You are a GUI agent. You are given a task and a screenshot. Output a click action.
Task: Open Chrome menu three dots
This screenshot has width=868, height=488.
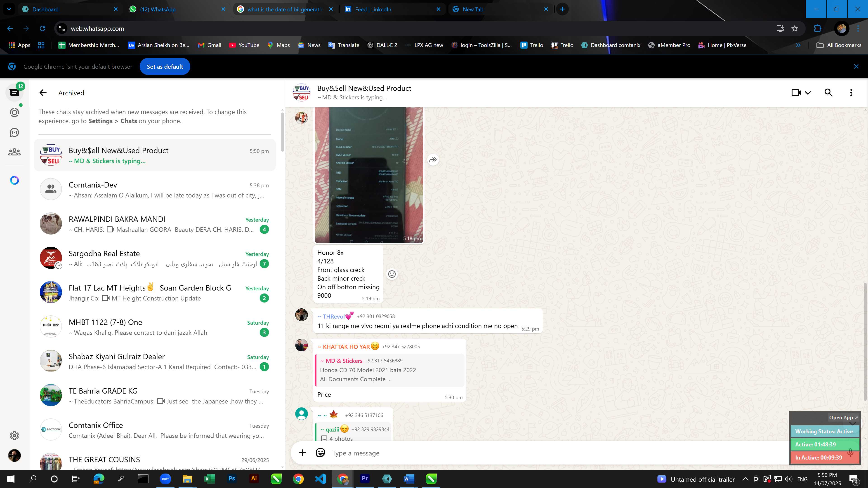pos(858,29)
